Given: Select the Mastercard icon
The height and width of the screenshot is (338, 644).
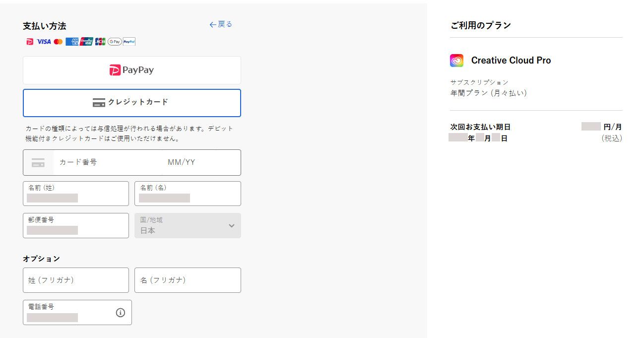Looking at the screenshot, I should tap(59, 42).
